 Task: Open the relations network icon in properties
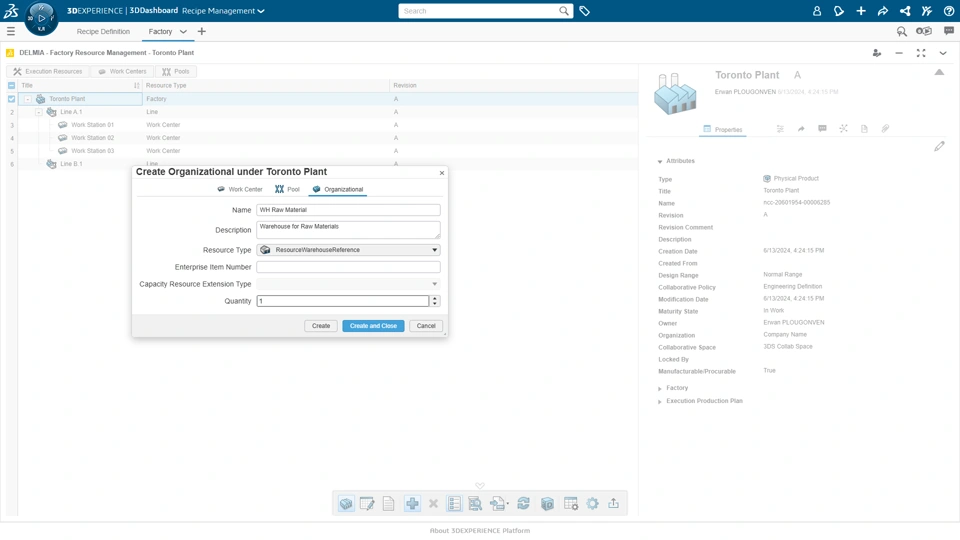coord(843,129)
